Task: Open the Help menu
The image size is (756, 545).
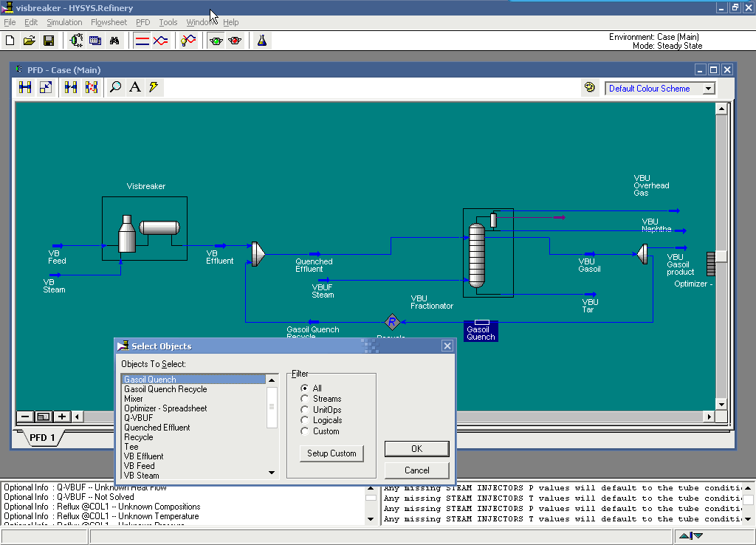Action: coord(230,22)
